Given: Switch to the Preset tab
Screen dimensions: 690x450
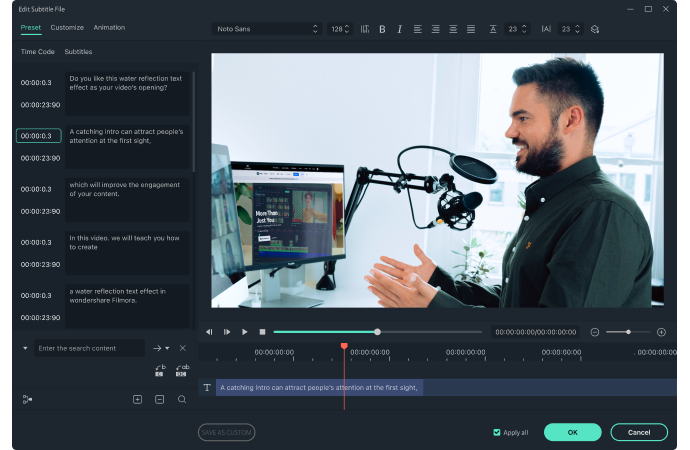Looking at the screenshot, I should (x=30, y=27).
